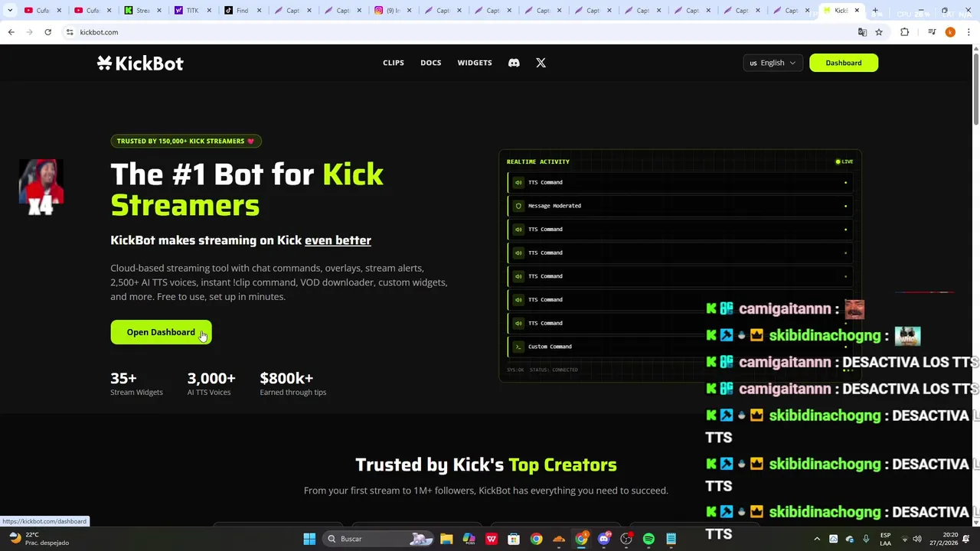Click browser back arrow

[x=11, y=32]
